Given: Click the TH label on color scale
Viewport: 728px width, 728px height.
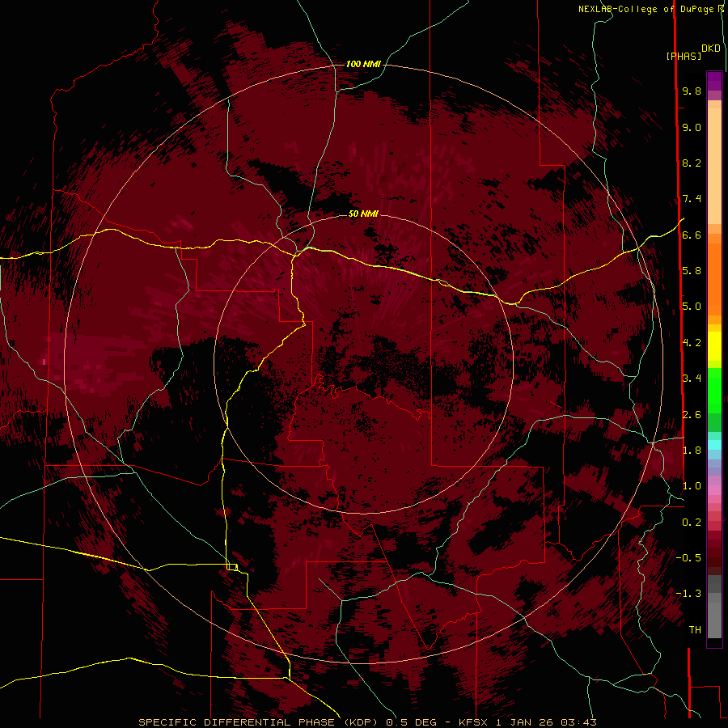Looking at the screenshot, I should click(x=695, y=630).
